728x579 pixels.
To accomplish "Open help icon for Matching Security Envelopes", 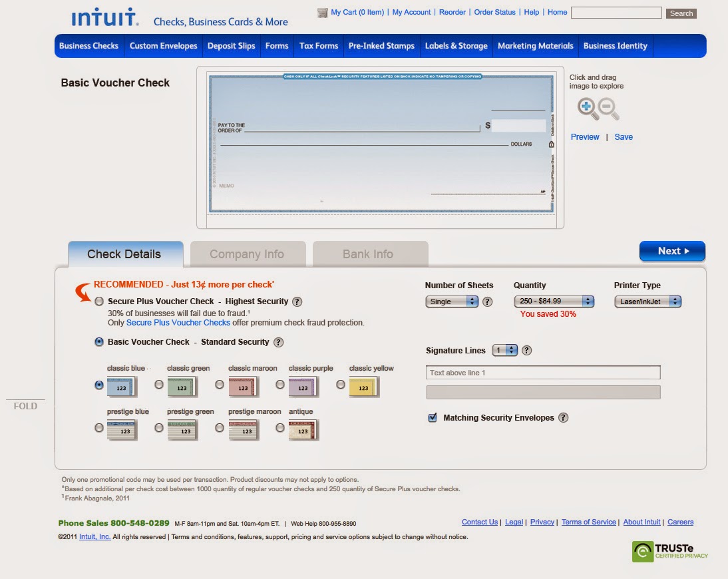I will (563, 417).
